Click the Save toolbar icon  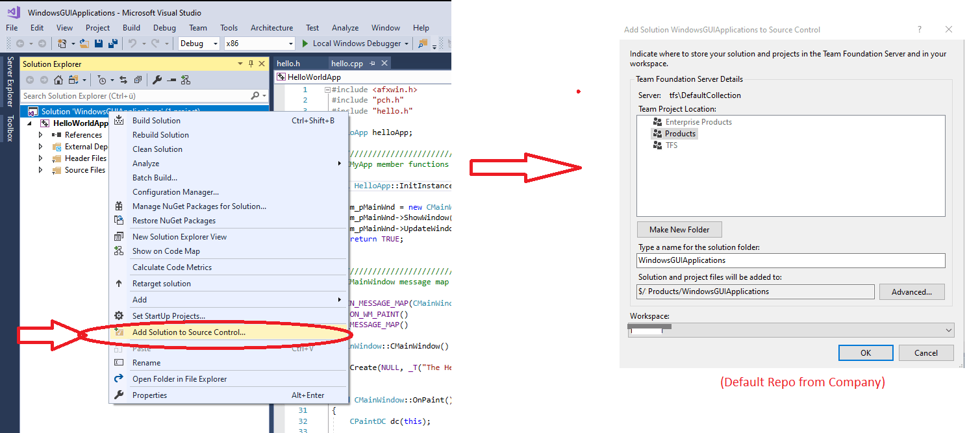point(99,43)
